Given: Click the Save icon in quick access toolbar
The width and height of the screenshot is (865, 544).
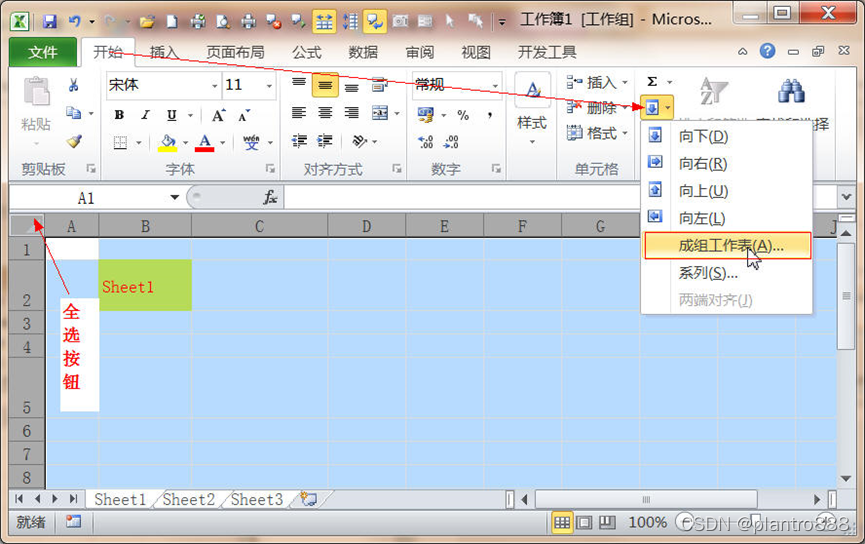Looking at the screenshot, I should (50, 22).
